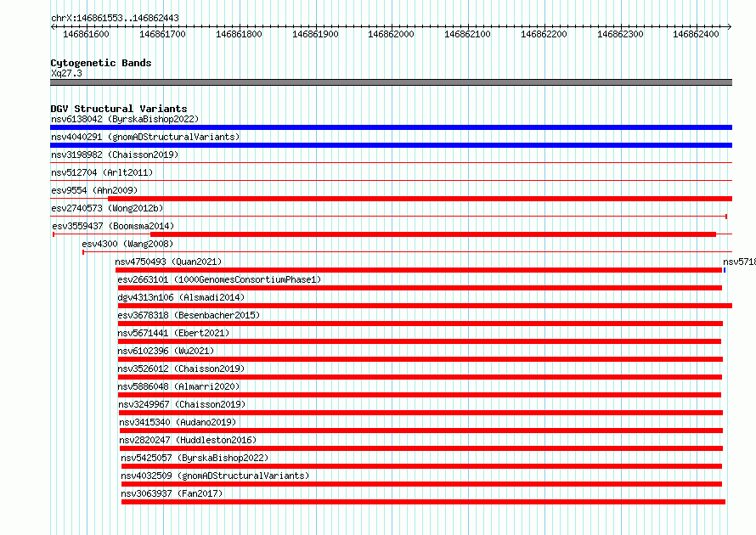Select the red nsv3063937 variant bar
Image resolution: width=756 pixels, height=535 pixels.
coord(423,502)
